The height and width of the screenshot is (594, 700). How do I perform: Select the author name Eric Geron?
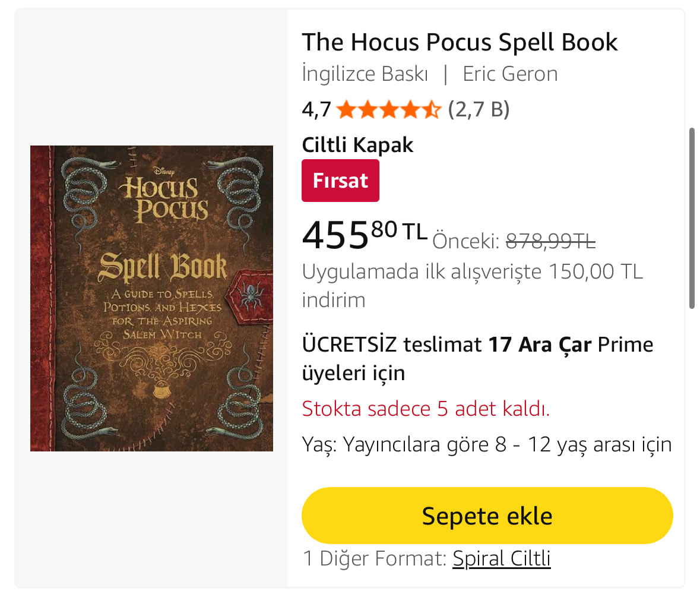coord(510,74)
